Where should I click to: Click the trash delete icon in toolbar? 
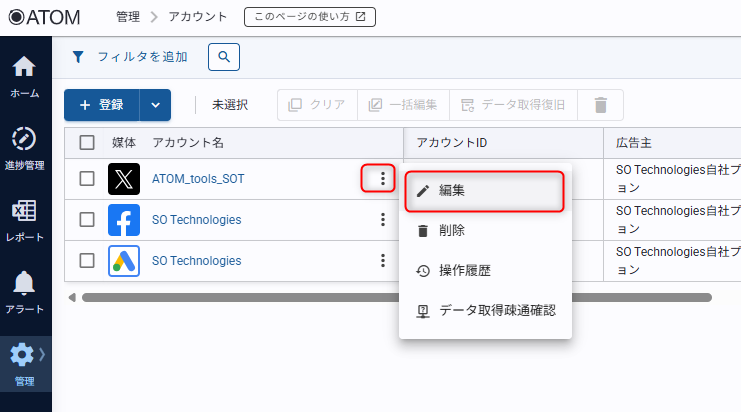pyautogui.click(x=600, y=105)
